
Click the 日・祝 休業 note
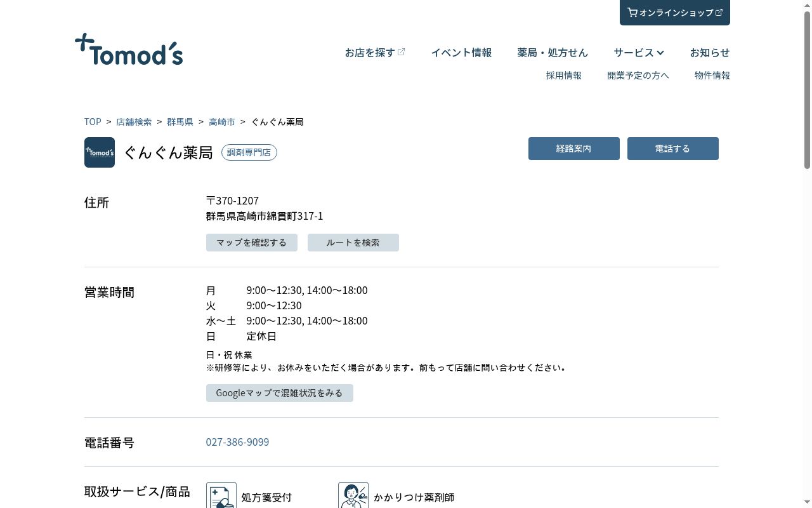(229, 355)
